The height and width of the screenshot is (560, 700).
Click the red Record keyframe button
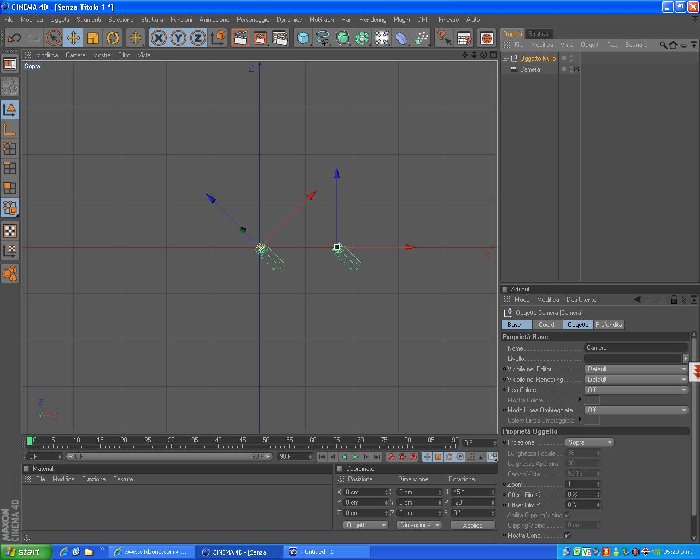(x=391, y=457)
